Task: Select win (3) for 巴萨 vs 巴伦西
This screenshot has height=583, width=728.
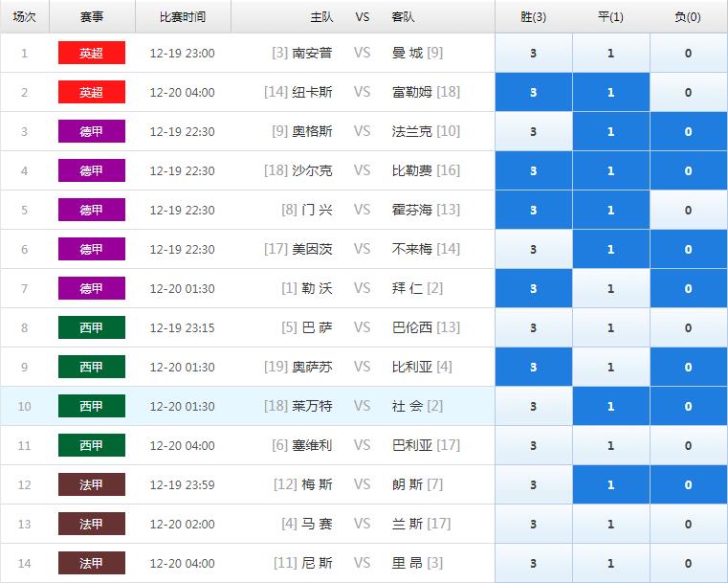Action: [x=534, y=327]
